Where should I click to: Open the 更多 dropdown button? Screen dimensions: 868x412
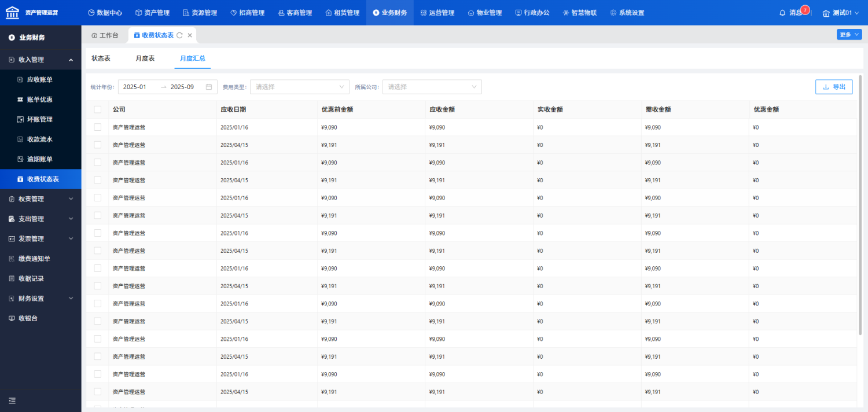849,35
